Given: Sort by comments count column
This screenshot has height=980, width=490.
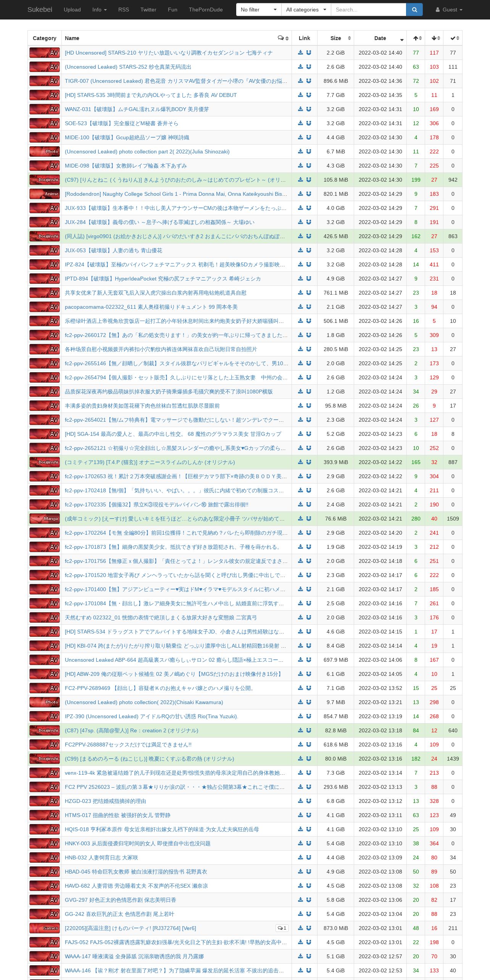Looking at the screenshot, I should [x=283, y=38].
